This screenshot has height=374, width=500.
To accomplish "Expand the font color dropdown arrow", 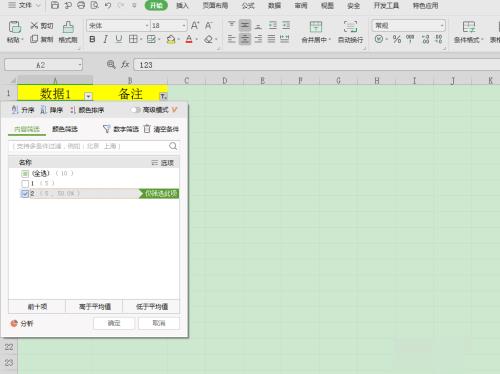I will 197,40.
